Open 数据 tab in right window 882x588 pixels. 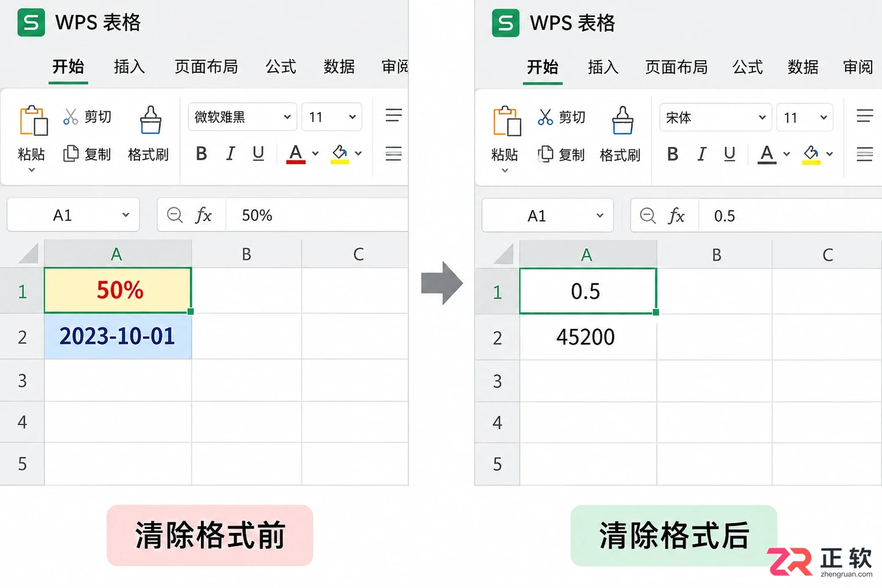(803, 67)
